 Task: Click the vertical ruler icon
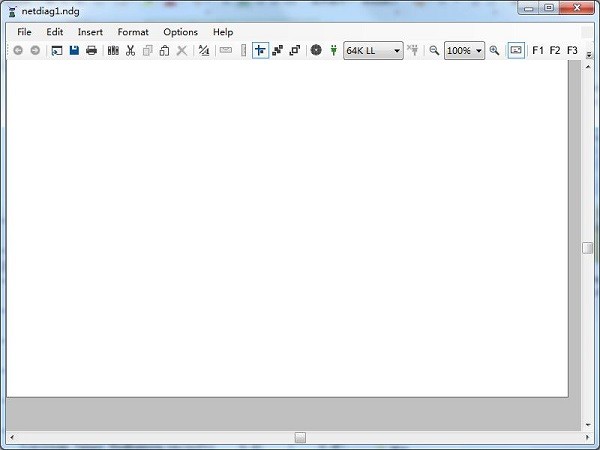click(x=243, y=50)
